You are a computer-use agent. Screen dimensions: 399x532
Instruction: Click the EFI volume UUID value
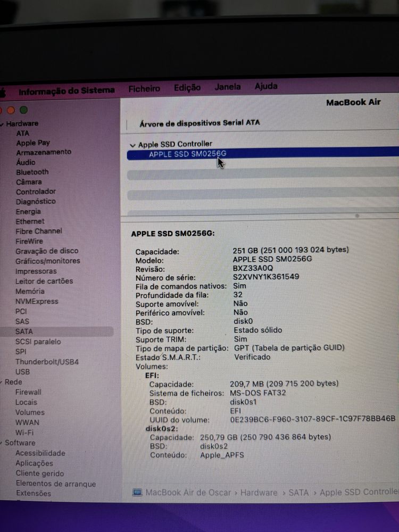click(312, 419)
